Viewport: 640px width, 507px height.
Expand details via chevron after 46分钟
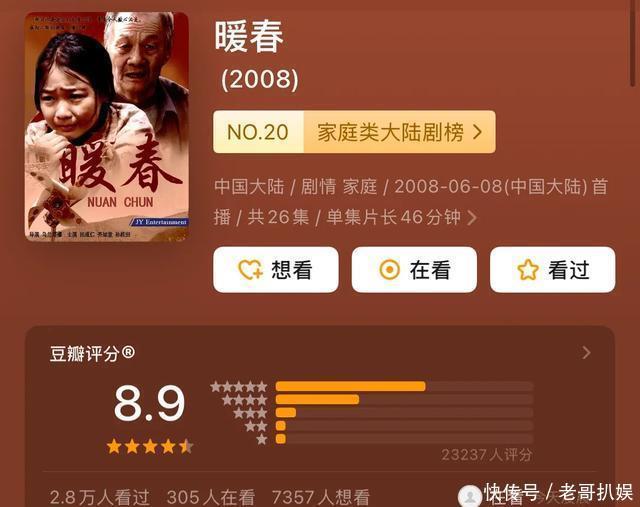click(472, 218)
